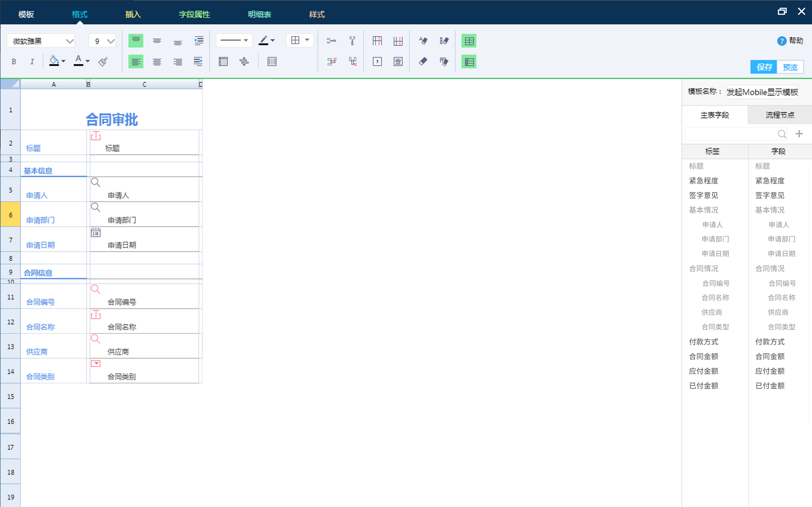Open the 微软雅黑 font family dropdown

(x=69, y=41)
